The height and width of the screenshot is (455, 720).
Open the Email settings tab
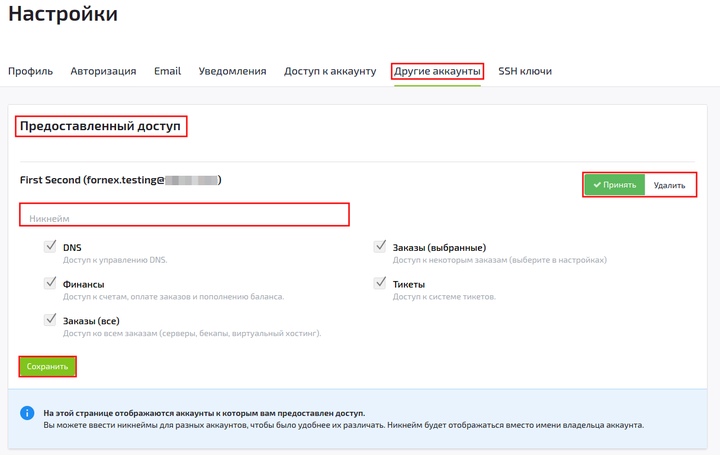pos(167,71)
